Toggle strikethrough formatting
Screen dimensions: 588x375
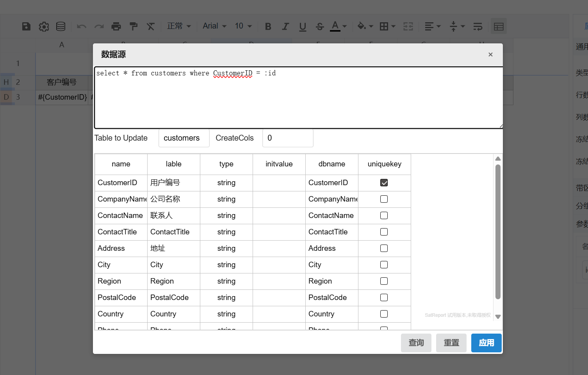(x=320, y=26)
